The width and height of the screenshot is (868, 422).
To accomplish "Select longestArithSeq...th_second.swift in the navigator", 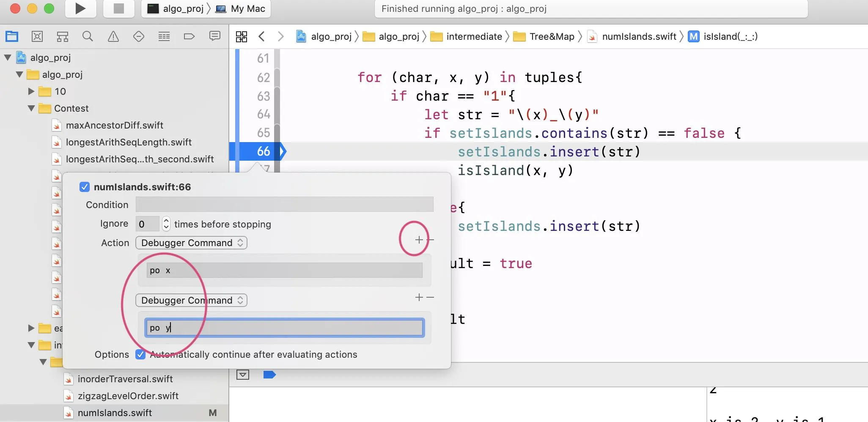I will (140, 159).
